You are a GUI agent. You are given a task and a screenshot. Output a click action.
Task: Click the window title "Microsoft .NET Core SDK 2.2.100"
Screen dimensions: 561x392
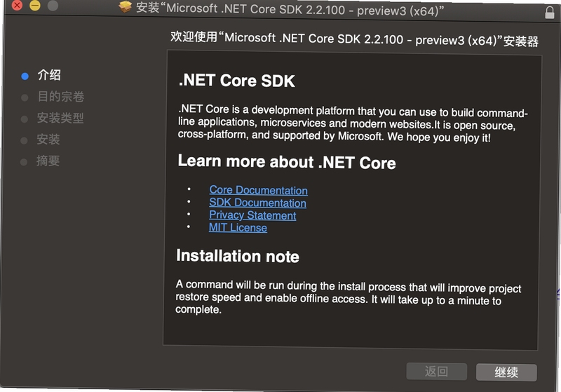290,9
